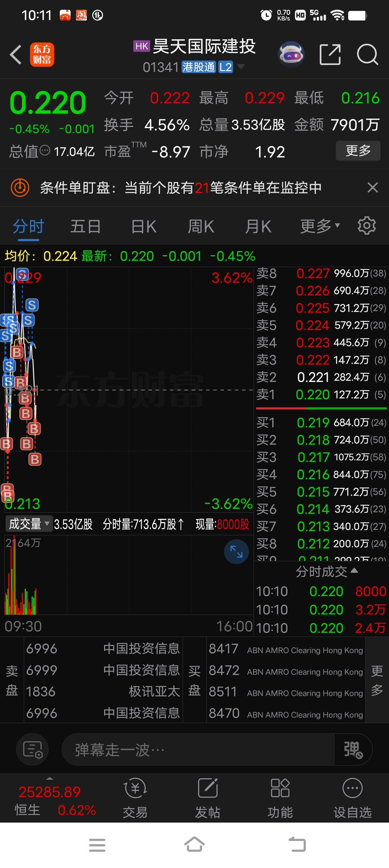The height and width of the screenshot is (868, 389).
Task: Tap the Android back button
Action: click(x=297, y=845)
